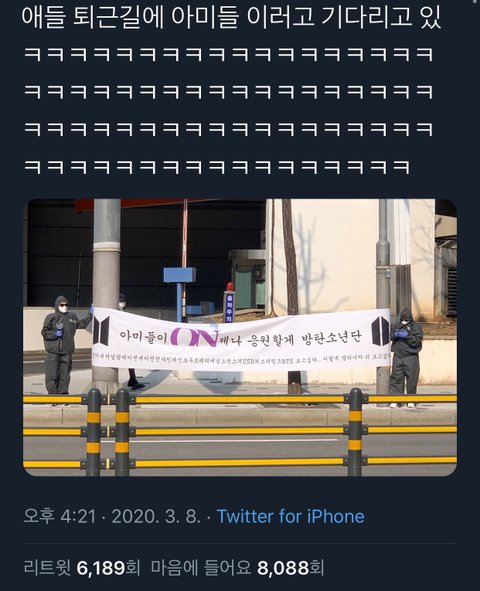Click the BTS logo on banner's left end
Screen dimensions: 480x591
click(x=101, y=331)
